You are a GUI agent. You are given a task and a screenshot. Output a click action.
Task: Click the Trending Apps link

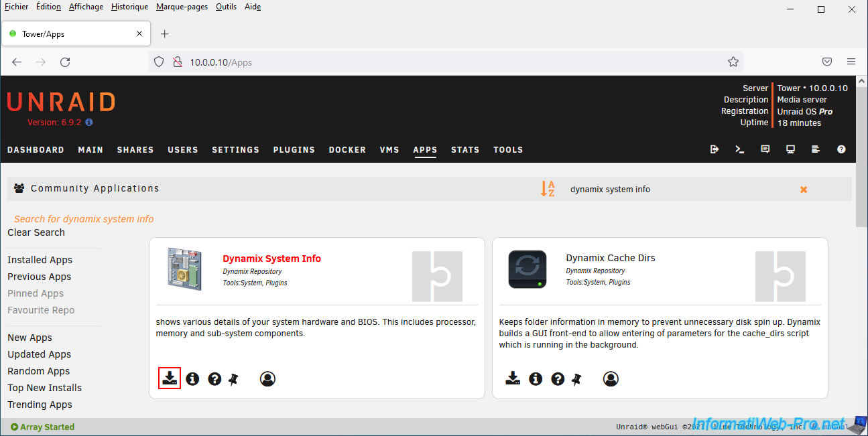[x=40, y=405]
